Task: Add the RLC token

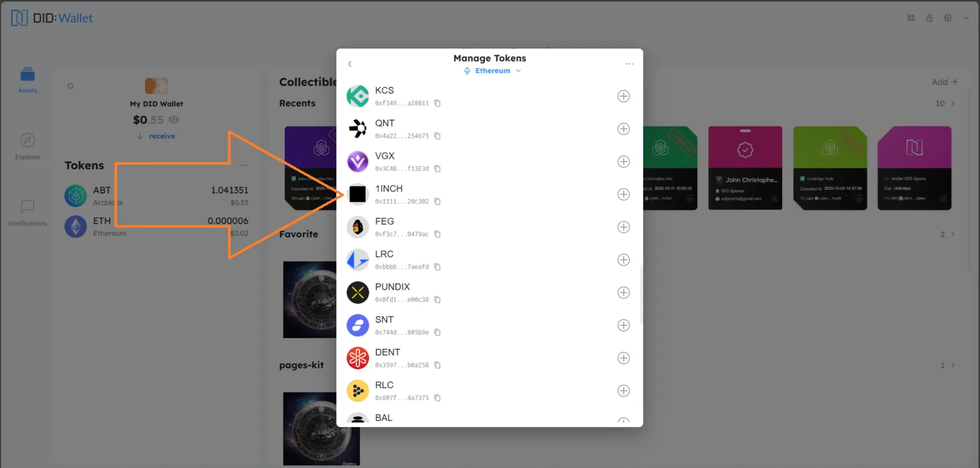Action: point(624,391)
